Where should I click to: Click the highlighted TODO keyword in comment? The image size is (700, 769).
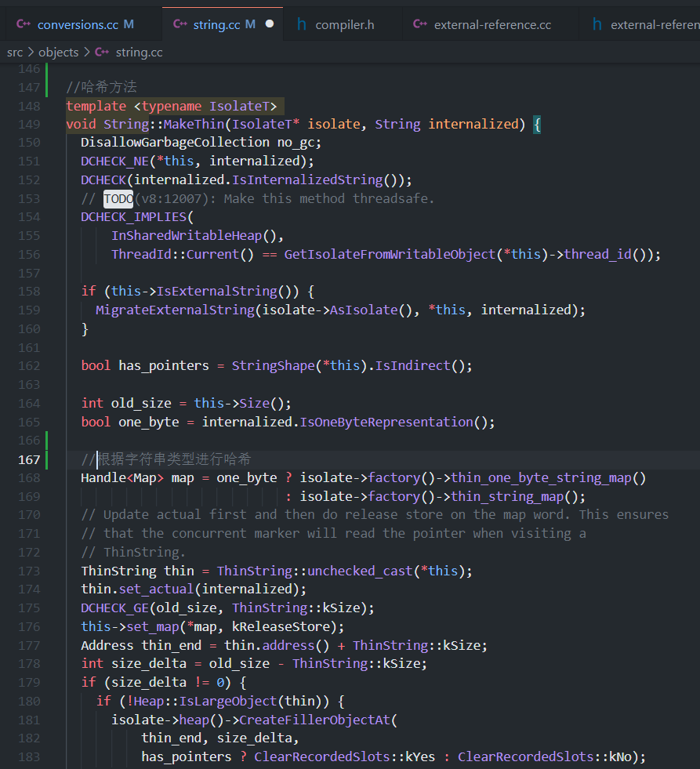point(118,198)
